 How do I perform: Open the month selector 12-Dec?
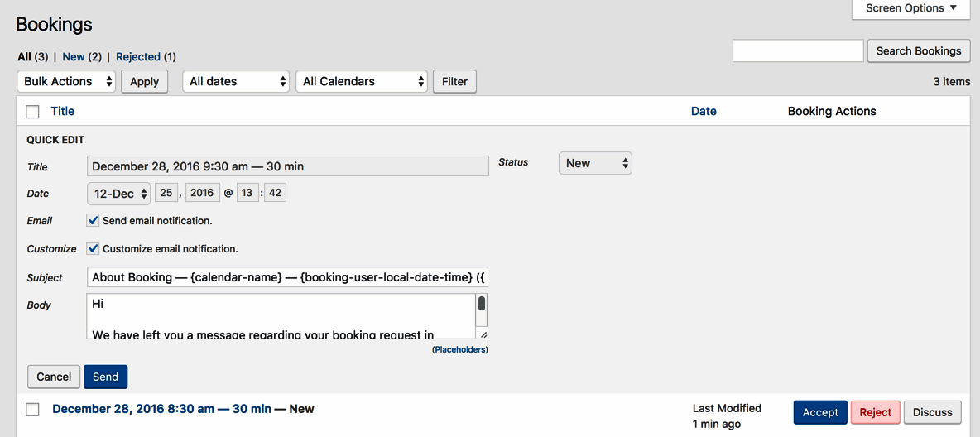click(118, 194)
